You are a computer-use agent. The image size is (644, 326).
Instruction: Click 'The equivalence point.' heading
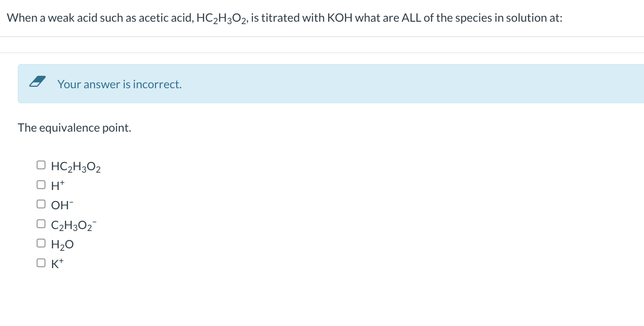point(74,127)
